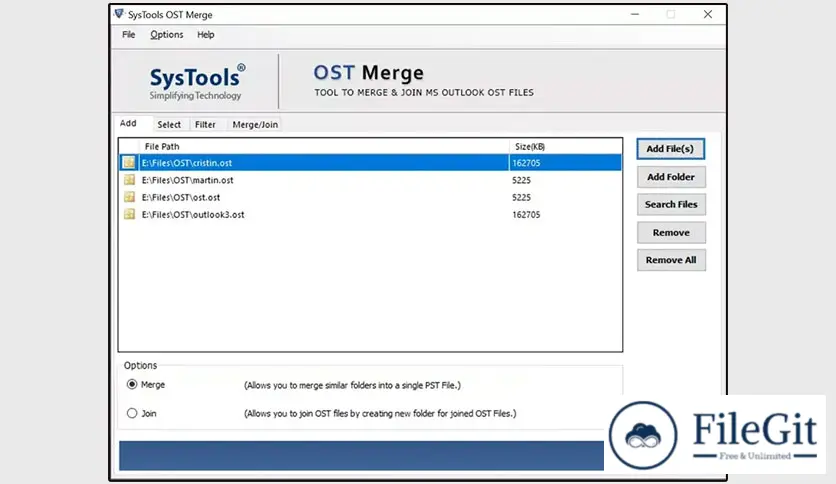Select the Merge radio option
Screen dimensions: 836x484
click(x=132, y=384)
